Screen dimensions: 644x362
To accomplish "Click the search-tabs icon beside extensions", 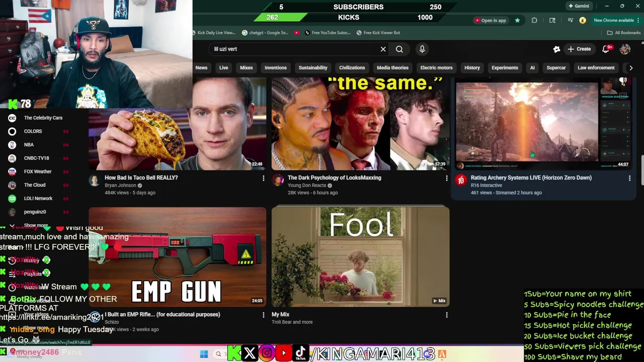I will point(552,20).
